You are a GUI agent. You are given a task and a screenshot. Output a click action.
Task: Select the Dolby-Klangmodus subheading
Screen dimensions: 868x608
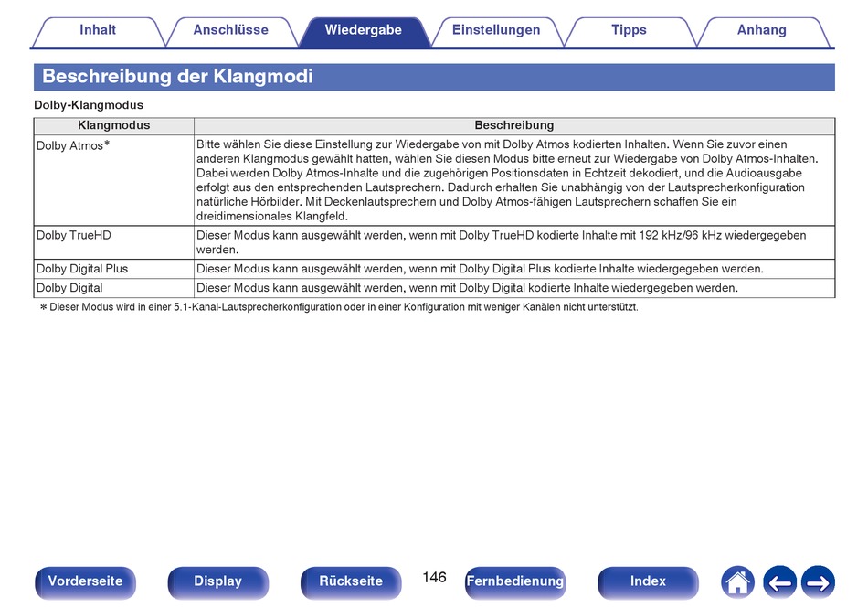(89, 105)
